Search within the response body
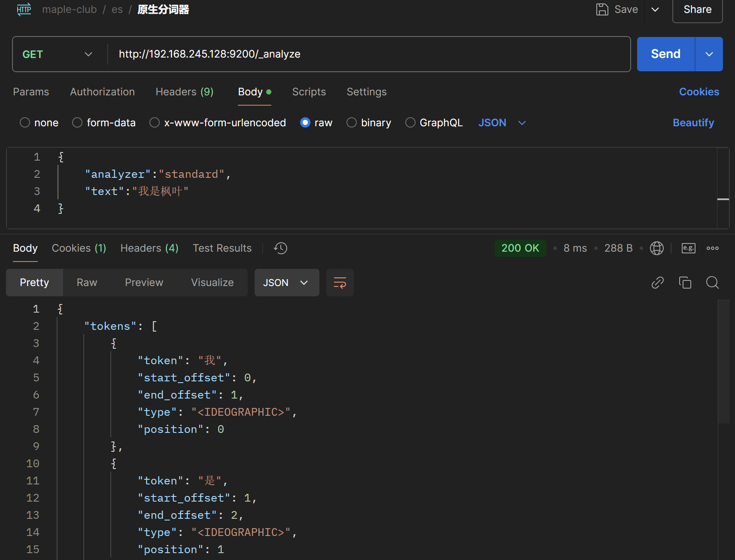This screenshot has height=560, width=735. tap(713, 283)
